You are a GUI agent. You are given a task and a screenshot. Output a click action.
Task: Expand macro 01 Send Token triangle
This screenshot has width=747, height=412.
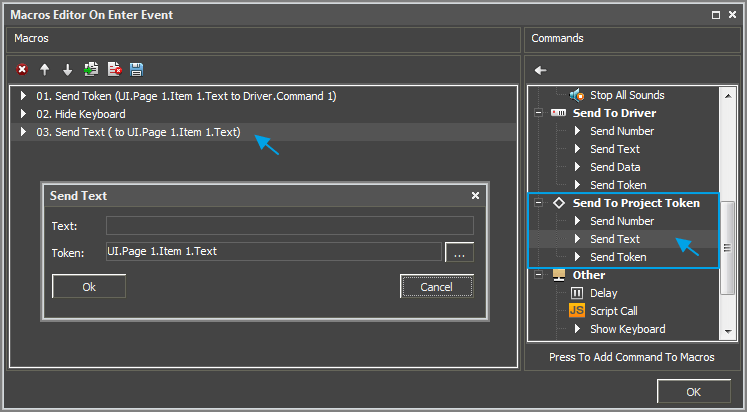23,96
